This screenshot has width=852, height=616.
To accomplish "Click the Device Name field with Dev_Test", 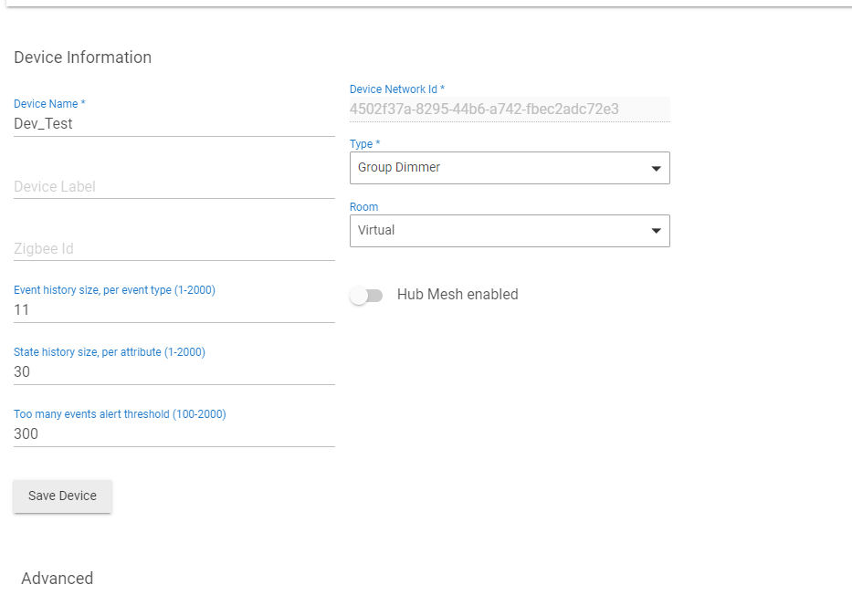I will pyautogui.click(x=174, y=124).
